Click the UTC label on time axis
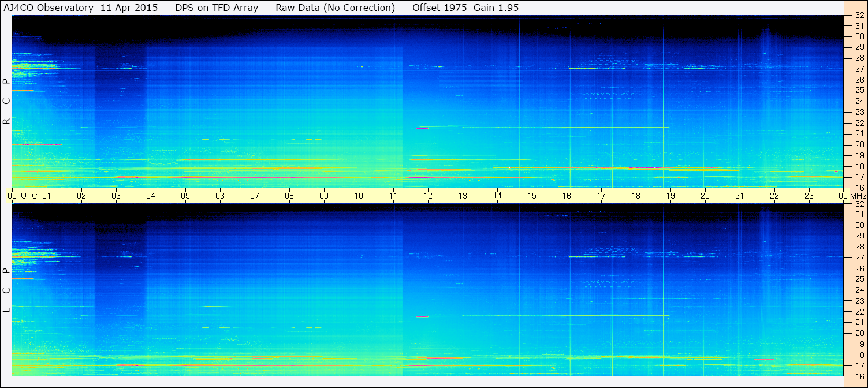Viewport: 868px width, 388px height. [x=29, y=196]
